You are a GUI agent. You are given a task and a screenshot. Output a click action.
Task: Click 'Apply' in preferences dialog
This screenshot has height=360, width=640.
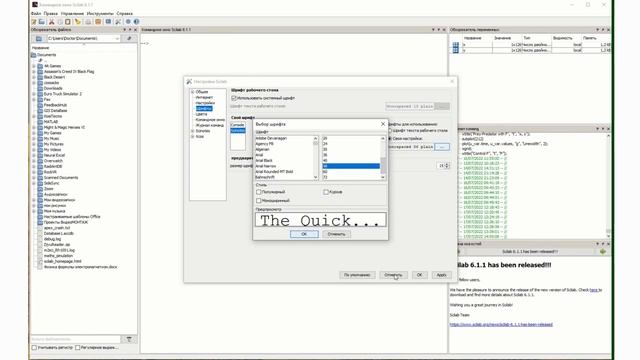point(442,275)
